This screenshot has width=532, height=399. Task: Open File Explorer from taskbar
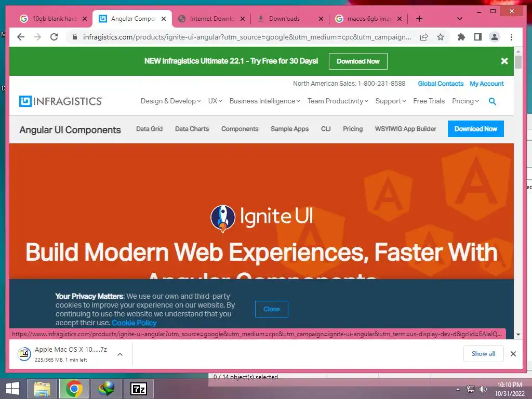[42, 389]
